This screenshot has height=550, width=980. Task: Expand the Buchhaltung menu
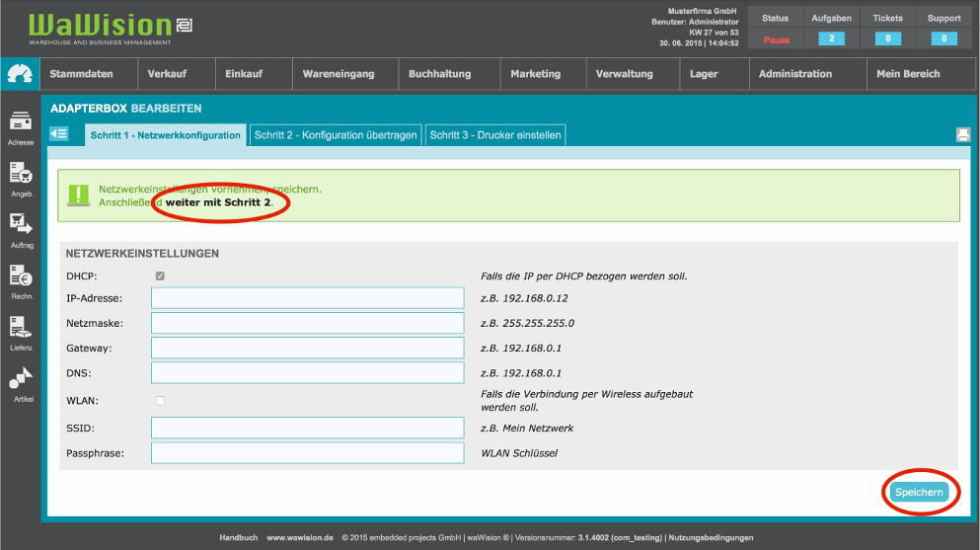(x=439, y=74)
